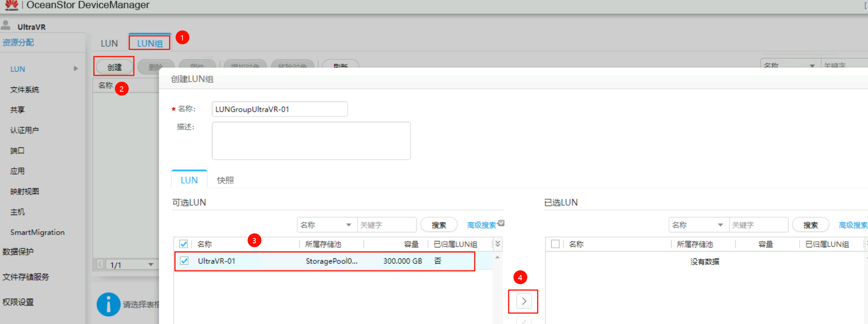
Task: Switch to the LUN组 tab
Action: 150,43
